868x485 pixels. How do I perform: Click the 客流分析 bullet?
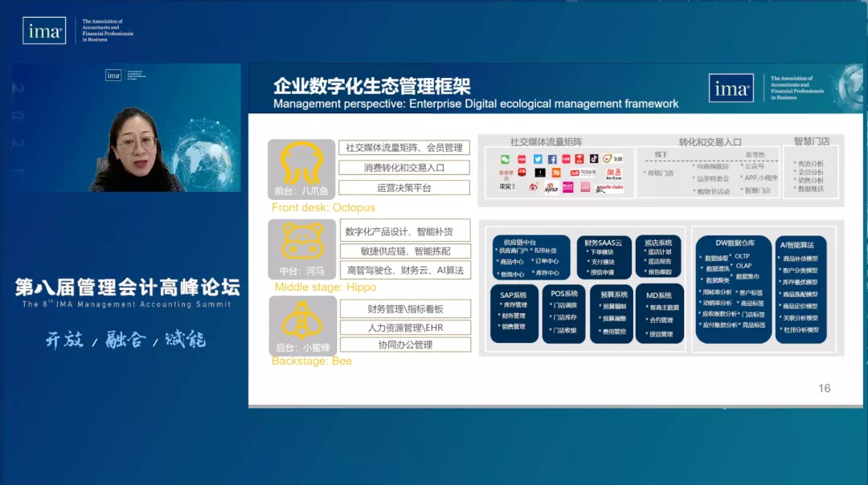coord(810,164)
